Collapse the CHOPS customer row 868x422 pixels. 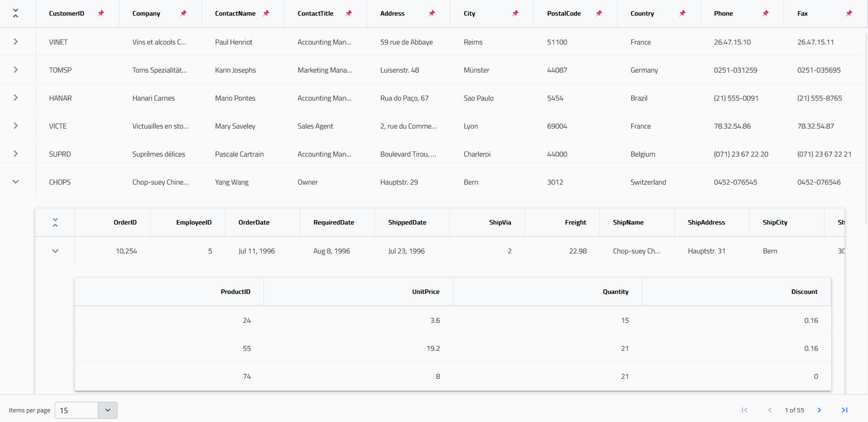pyautogui.click(x=16, y=182)
